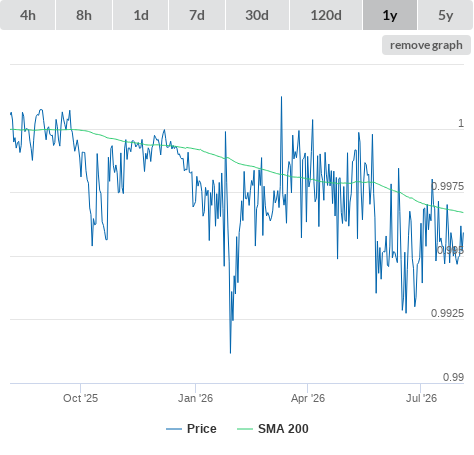Switch chart to 30d range
Viewport: 474px width, 455px height.
point(257,15)
